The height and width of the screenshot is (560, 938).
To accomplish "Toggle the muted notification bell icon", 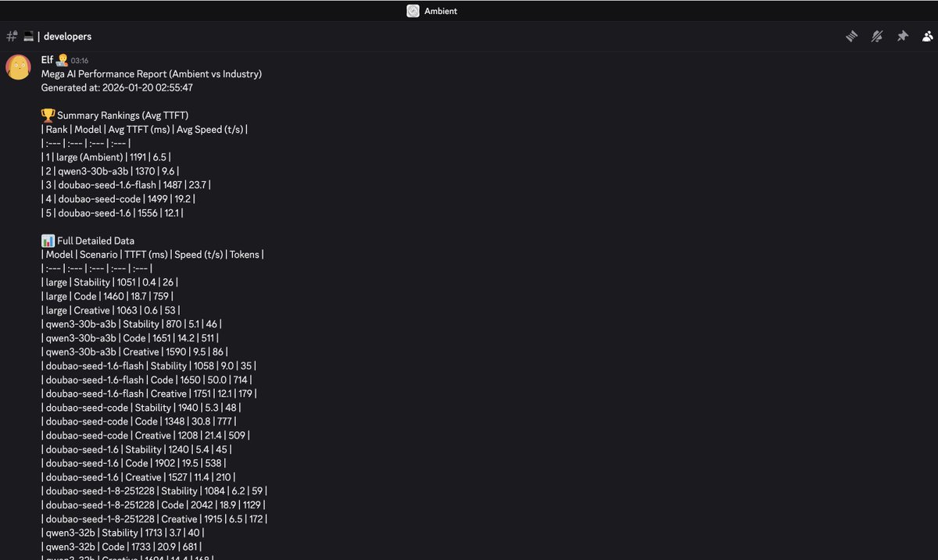I will point(877,36).
